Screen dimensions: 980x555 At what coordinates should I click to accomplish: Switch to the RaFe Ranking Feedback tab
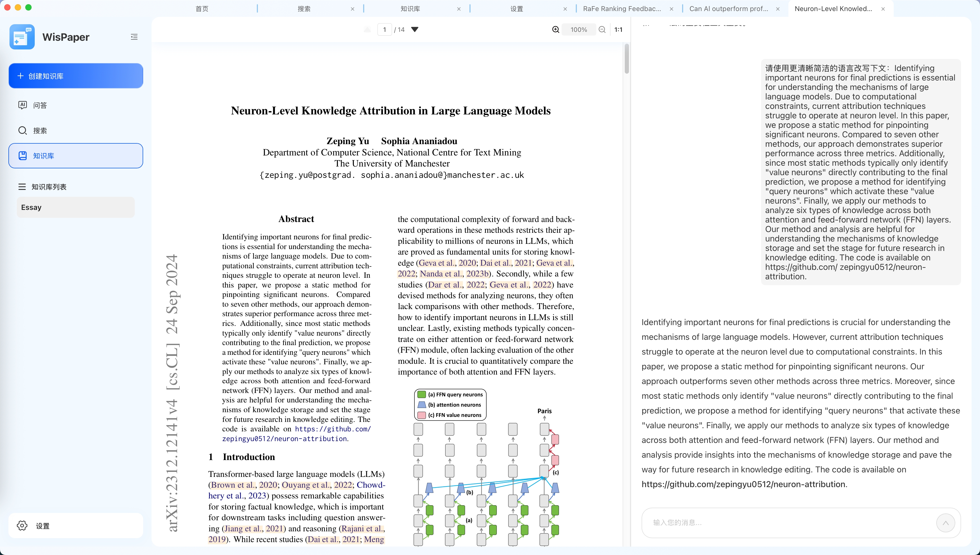point(622,9)
